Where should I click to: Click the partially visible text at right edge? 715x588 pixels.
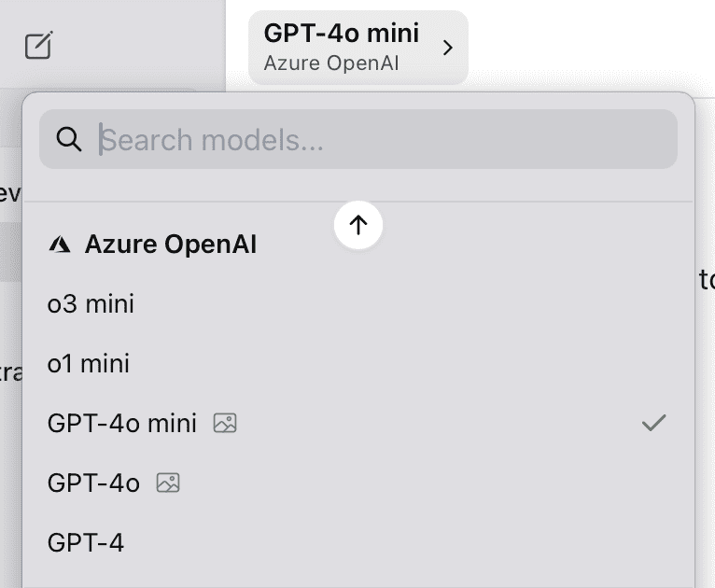click(x=707, y=279)
